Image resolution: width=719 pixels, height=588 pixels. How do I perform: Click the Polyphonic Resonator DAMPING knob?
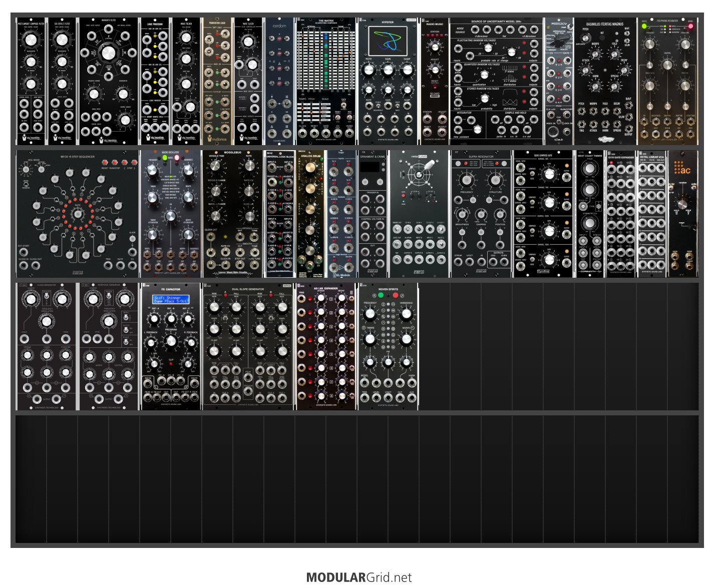click(667, 64)
